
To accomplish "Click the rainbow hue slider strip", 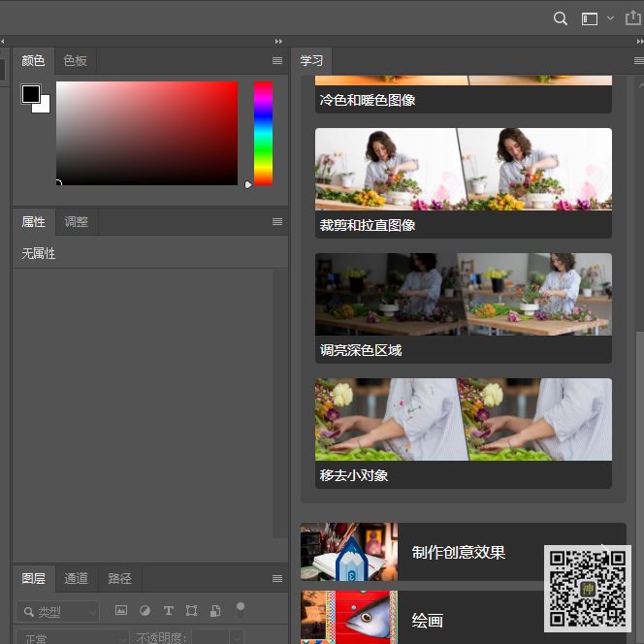I will pyautogui.click(x=263, y=134).
